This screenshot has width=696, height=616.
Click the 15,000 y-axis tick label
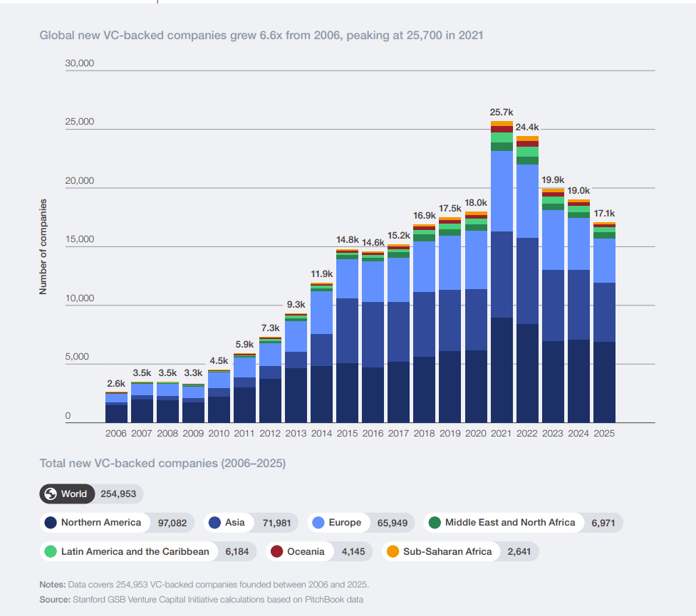[x=80, y=239]
